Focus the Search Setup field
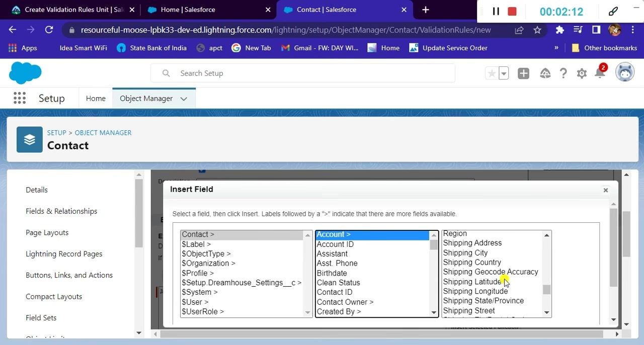This screenshot has width=644, height=345. pyautogui.click(x=303, y=73)
